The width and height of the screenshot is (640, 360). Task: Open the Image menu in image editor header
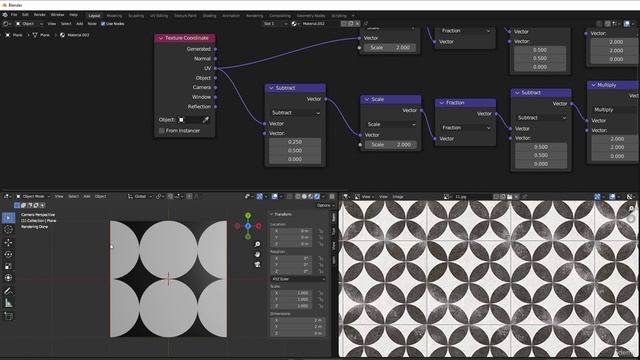tap(398, 197)
